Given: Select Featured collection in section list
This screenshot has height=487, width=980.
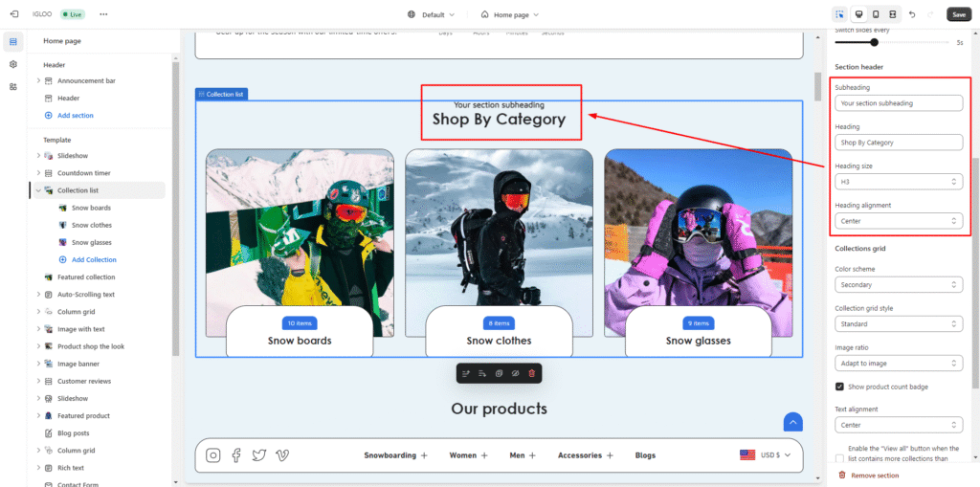Looking at the screenshot, I should pyautogui.click(x=85, y=277).
